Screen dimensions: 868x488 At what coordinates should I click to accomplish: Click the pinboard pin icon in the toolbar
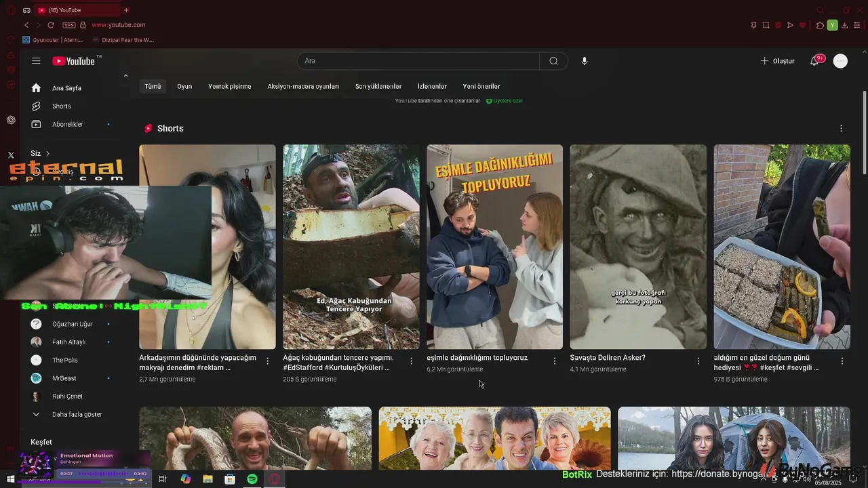click(x=753, y=25)
